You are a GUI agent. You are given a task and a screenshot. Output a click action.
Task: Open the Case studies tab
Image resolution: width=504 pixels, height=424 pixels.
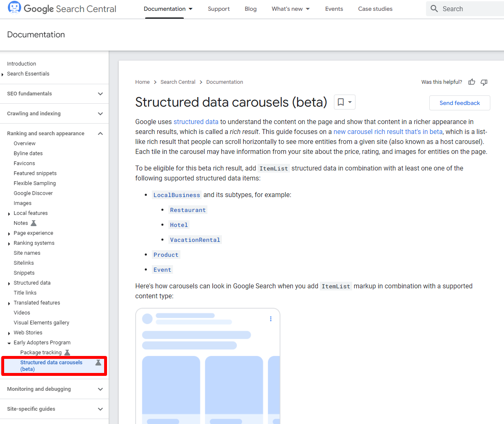click(x=375, y=9)
